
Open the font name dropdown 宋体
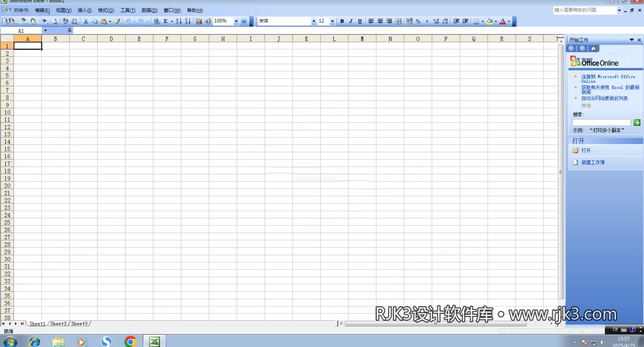pos(314,21)
